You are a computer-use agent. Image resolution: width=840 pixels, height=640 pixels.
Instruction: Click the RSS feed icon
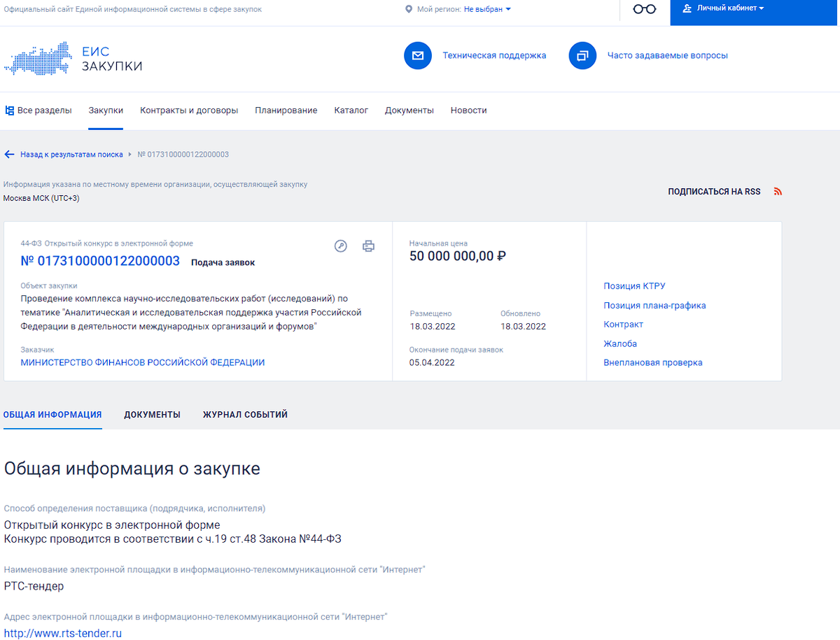pos(777,191)
